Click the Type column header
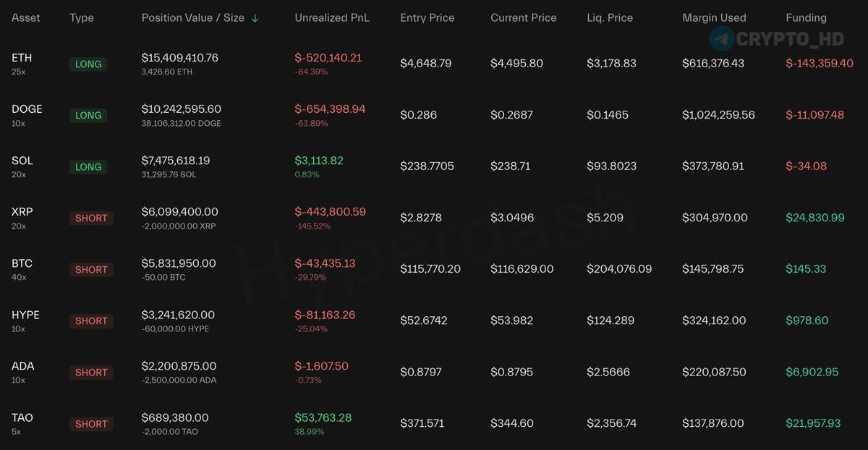 point(82,17)
